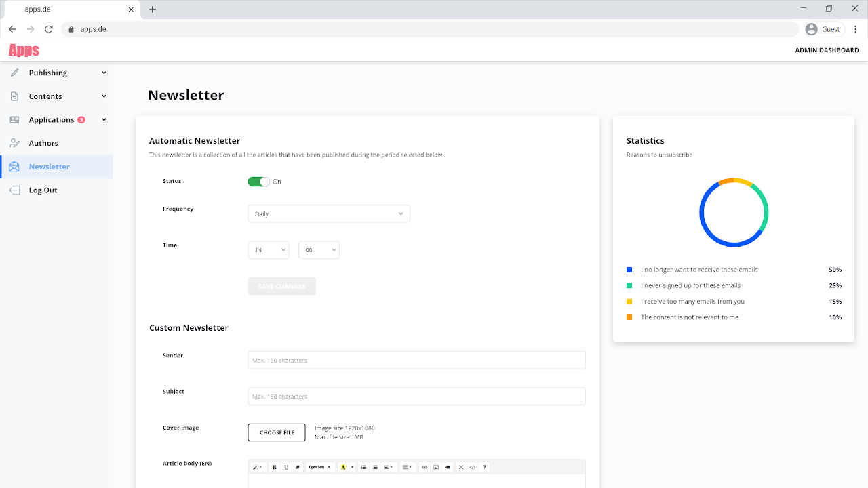Open the Frequency dropdown set to Daily
The width and height of the screenshot is (868, 488).
point(329,213)
